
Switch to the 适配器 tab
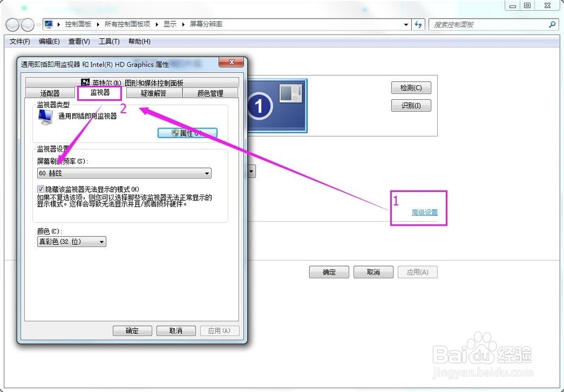(x=50, y=93)
